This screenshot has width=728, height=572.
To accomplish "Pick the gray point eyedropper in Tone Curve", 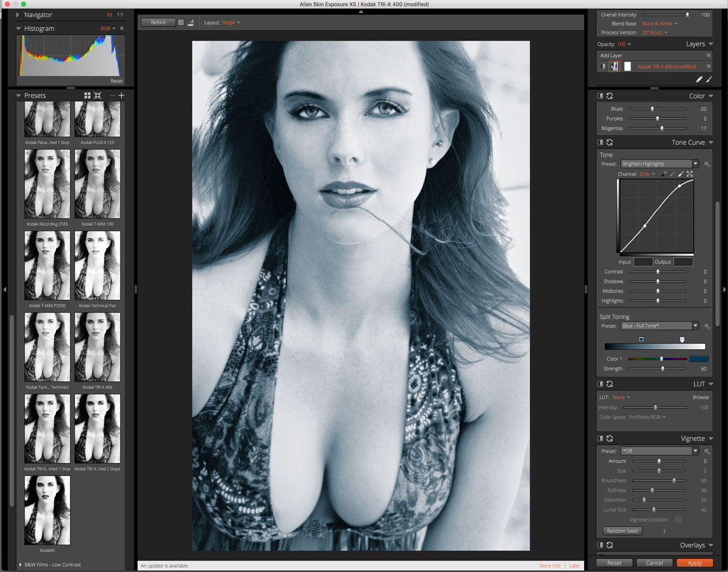I will point(673,174).
